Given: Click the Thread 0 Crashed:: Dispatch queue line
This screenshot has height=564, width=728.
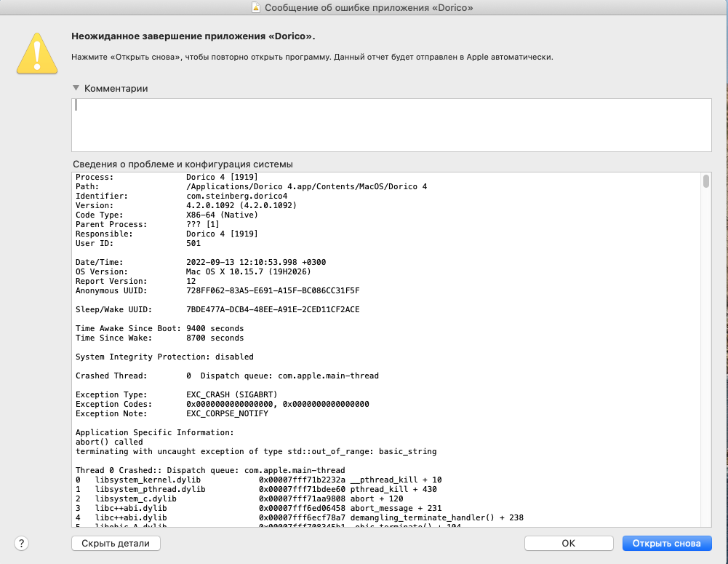Looking at the screenshot, I should [x=210, y=470].
